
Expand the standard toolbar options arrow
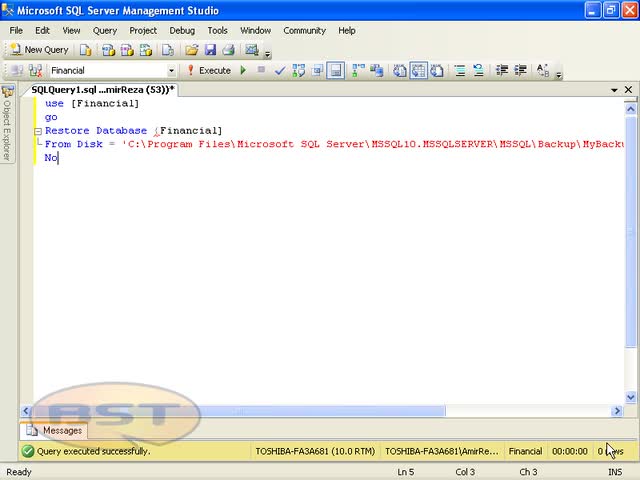click(x=268, y=53)
